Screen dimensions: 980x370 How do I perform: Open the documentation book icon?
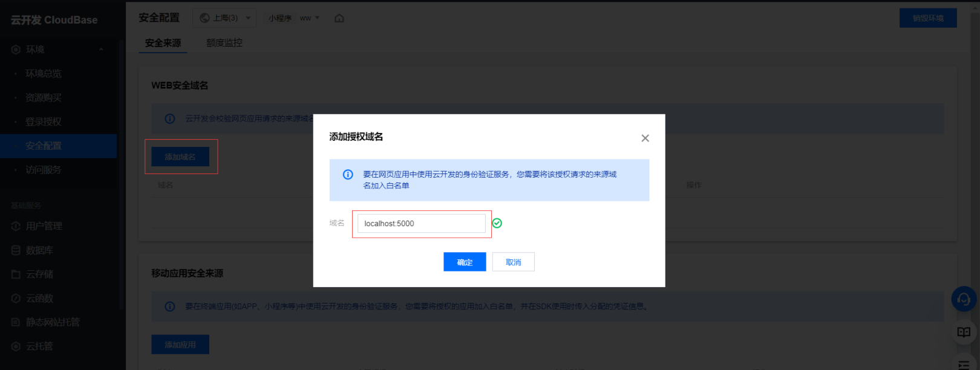click(x=964, y=332)
